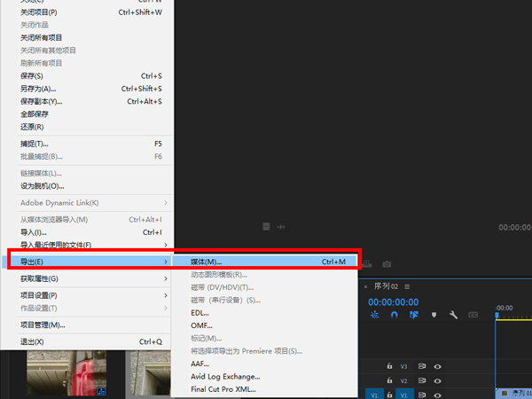Image resolution: width=532 pixels, height=399 pixels.
Task: Select 媒体(M)... from the export submenu
Action: pyautogui.click(x=266, y=262)
